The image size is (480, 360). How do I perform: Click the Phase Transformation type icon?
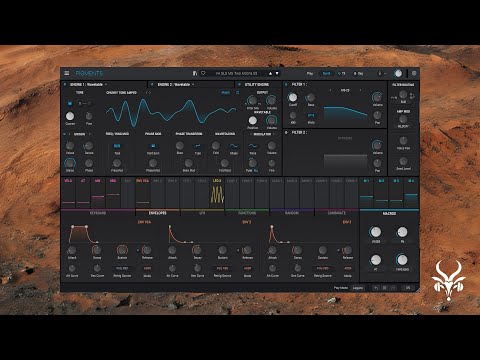(198, 146)
